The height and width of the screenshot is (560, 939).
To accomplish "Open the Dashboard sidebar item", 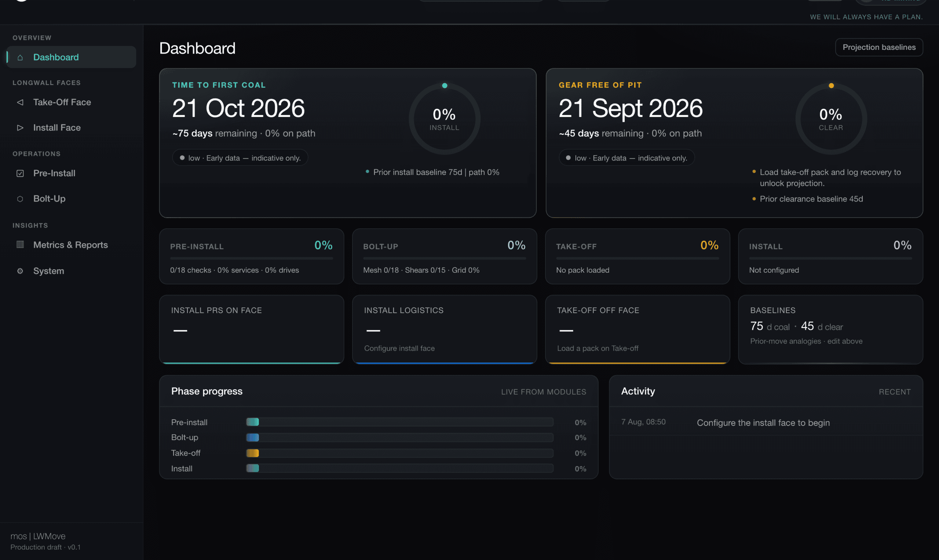I will click(72, 57).
